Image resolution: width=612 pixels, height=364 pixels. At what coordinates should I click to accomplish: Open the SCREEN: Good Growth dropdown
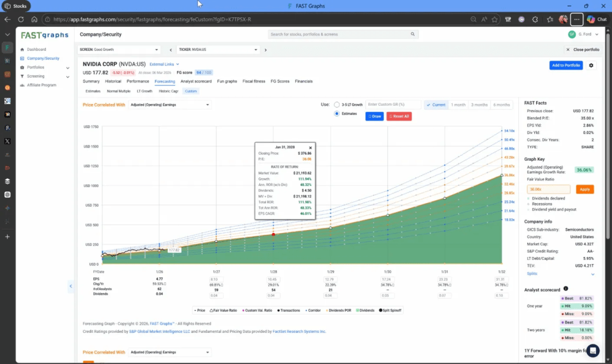(120, 50)
